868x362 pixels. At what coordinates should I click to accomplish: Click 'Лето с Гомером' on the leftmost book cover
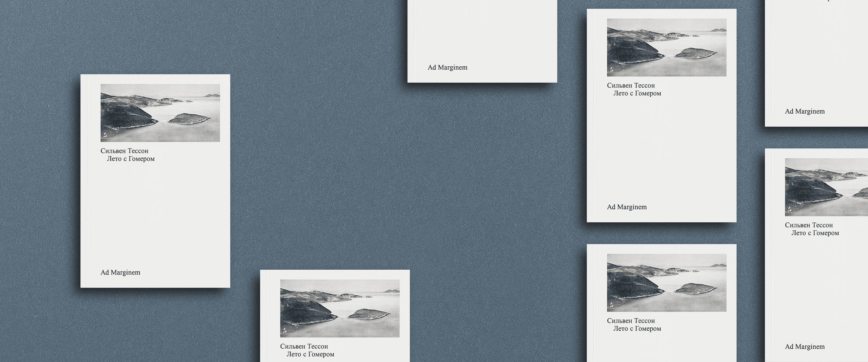point(131,159)
